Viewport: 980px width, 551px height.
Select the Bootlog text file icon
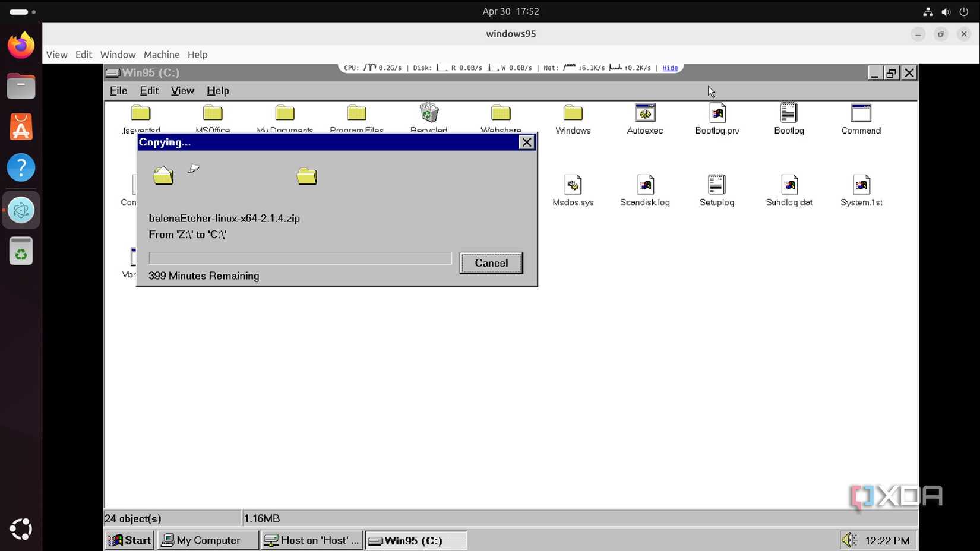pyautogui.click(x=789, y=113)
